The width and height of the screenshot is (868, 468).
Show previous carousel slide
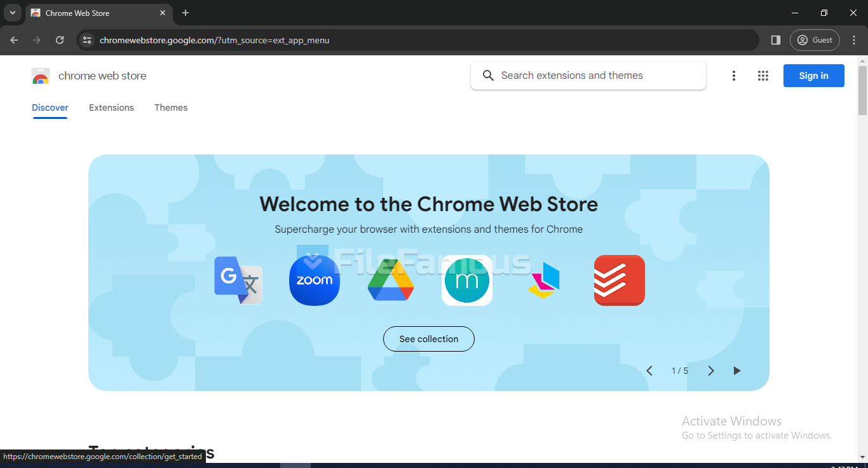(x=649, y=371)
